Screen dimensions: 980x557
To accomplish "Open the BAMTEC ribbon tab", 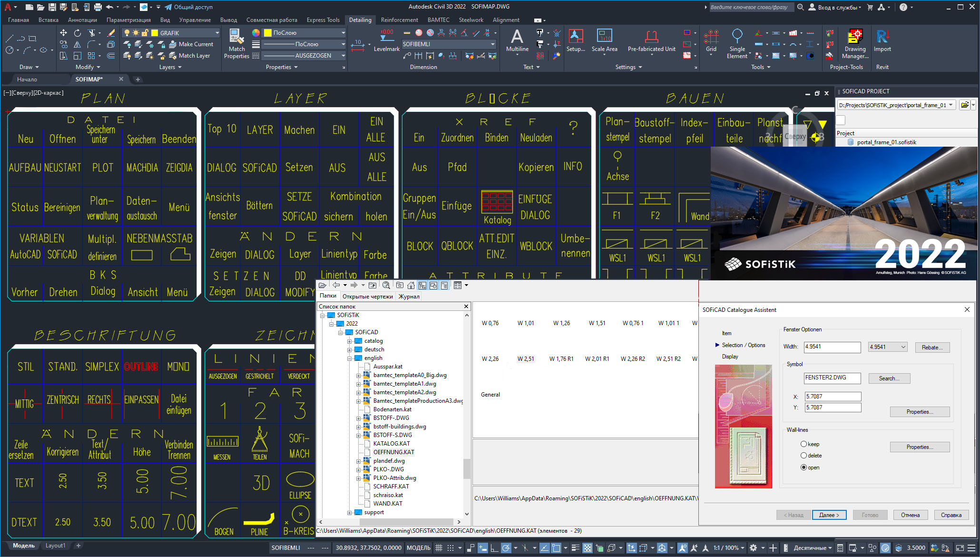I will tap(438, 20).
